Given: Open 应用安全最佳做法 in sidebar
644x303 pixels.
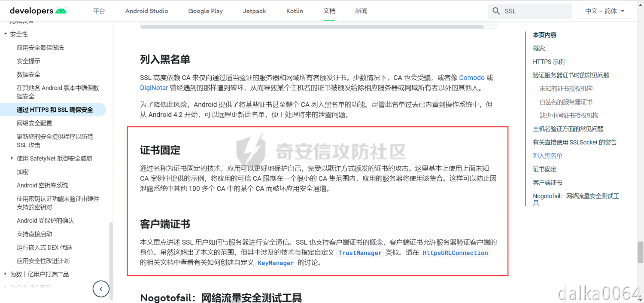Looking at the screenshot, I should click(40, 48).
